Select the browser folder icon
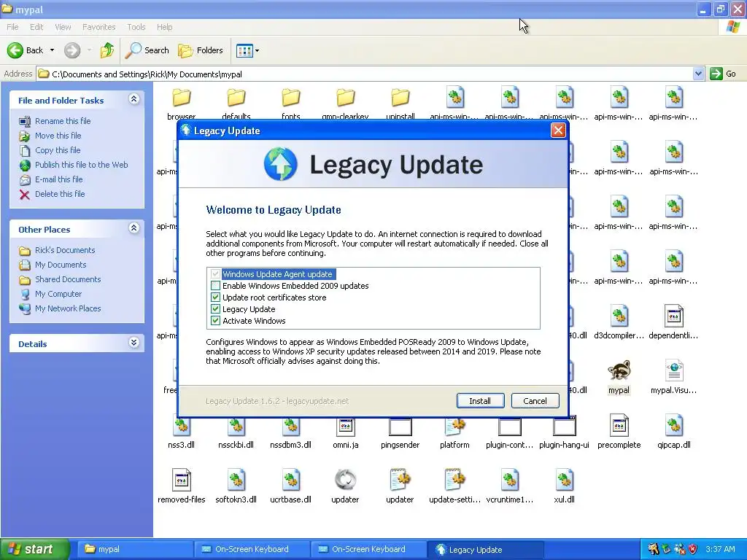 tap(182, 98)
